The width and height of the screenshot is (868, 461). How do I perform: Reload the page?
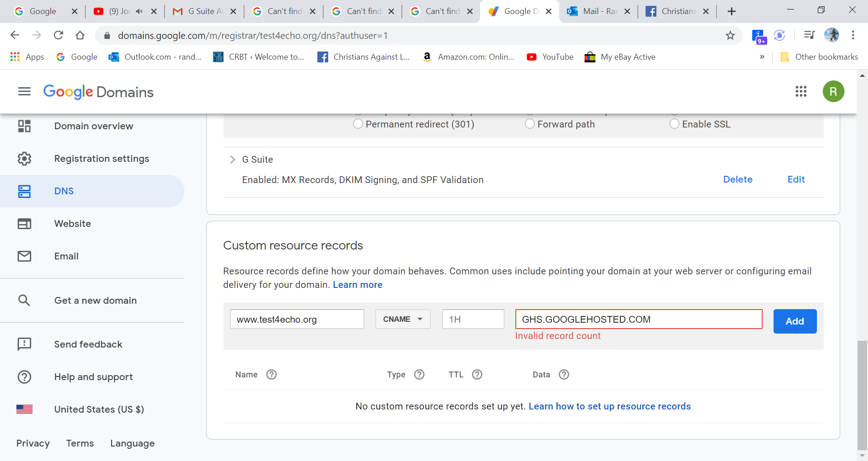click(x=58, y=35)
